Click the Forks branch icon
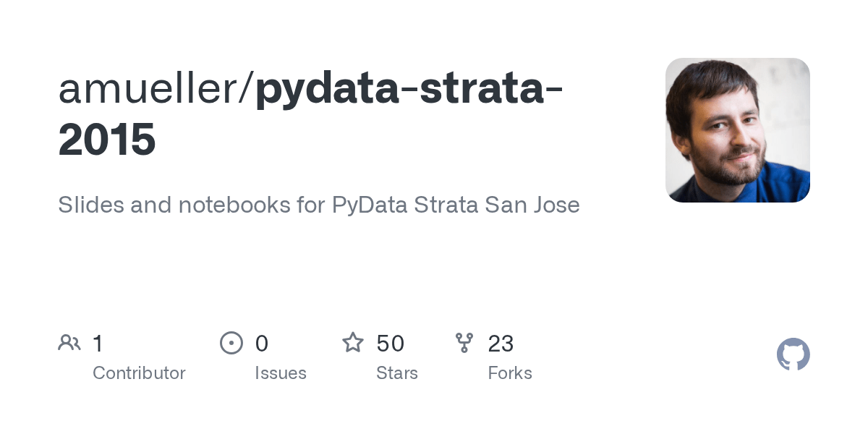 (x=464, y=343)
